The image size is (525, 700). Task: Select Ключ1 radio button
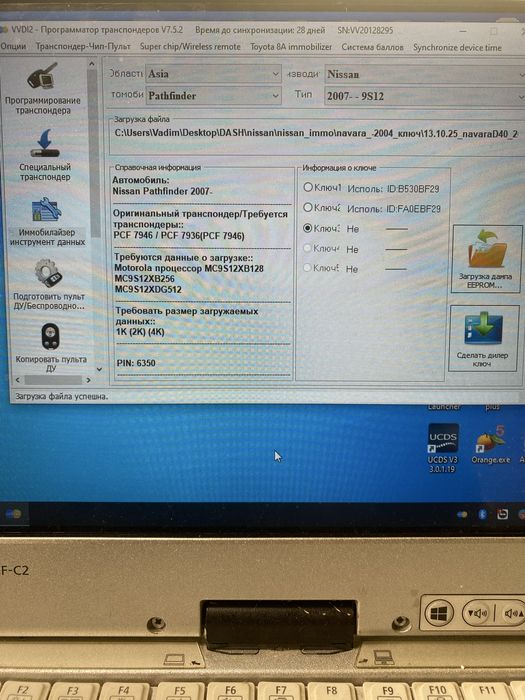tap(308, 187)
